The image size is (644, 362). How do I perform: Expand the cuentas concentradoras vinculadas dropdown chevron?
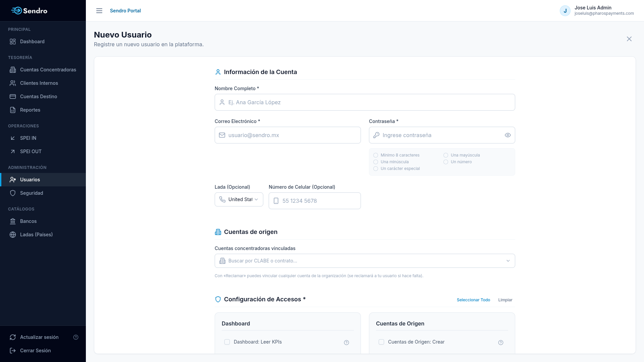[508, 261]
